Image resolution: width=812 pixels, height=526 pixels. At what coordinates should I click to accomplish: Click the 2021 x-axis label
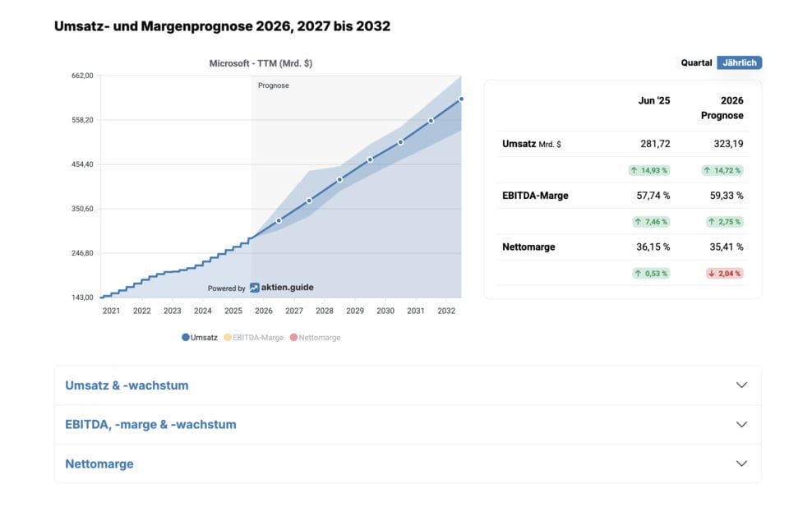pos(111,311)
